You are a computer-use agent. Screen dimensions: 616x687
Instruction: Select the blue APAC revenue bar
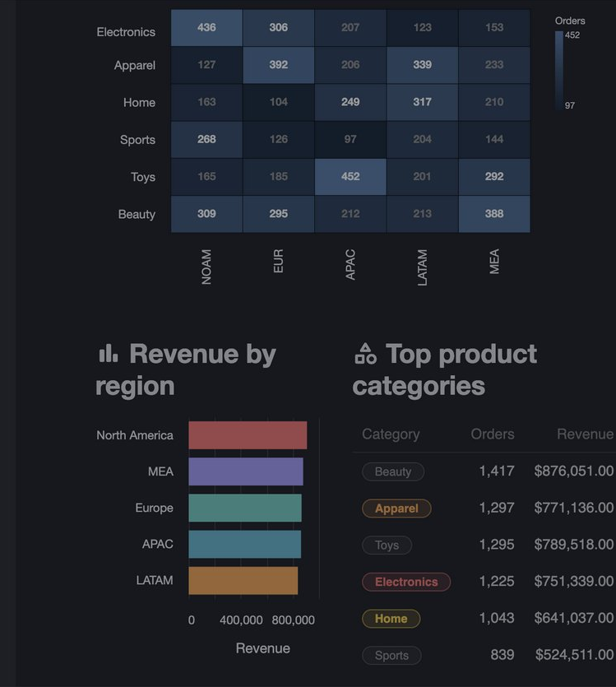click(x=245, y=544)
